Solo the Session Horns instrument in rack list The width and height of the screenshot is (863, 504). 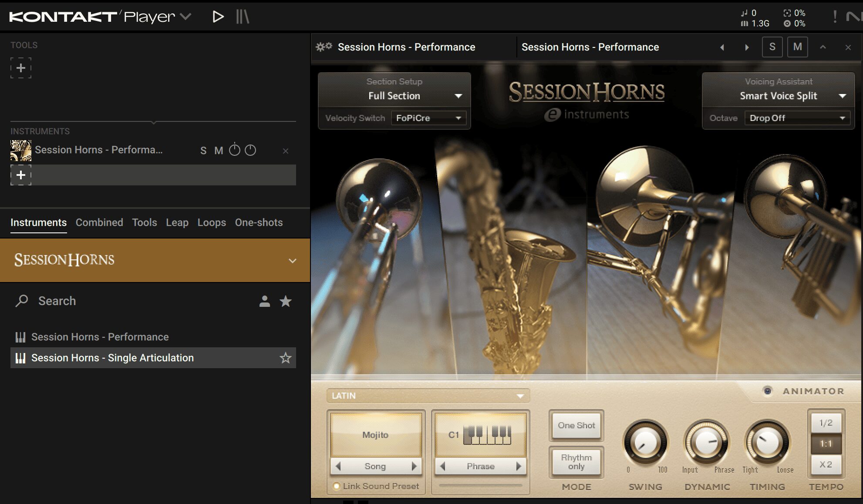pyautogui.click(x=203, y=151)
